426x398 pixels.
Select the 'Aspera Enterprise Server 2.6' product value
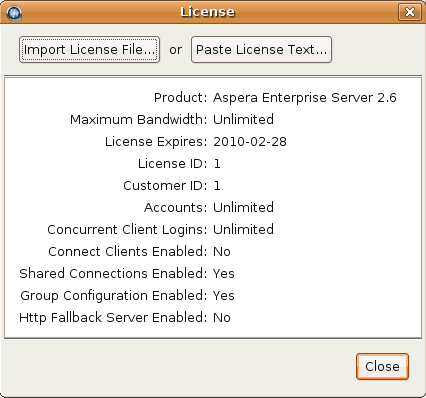[x=305, y=98]
